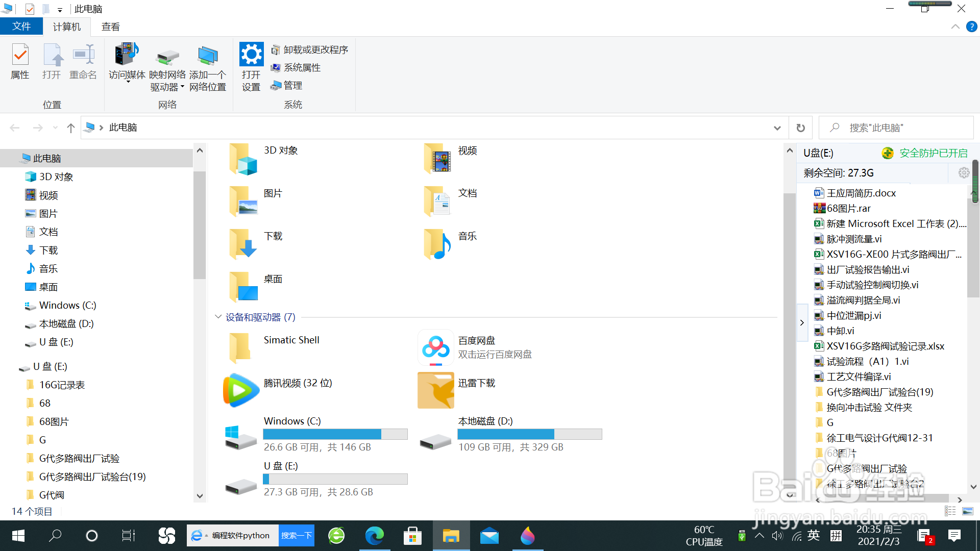Open 添加一个网络位置 in the 网络 group

point(207,66)
